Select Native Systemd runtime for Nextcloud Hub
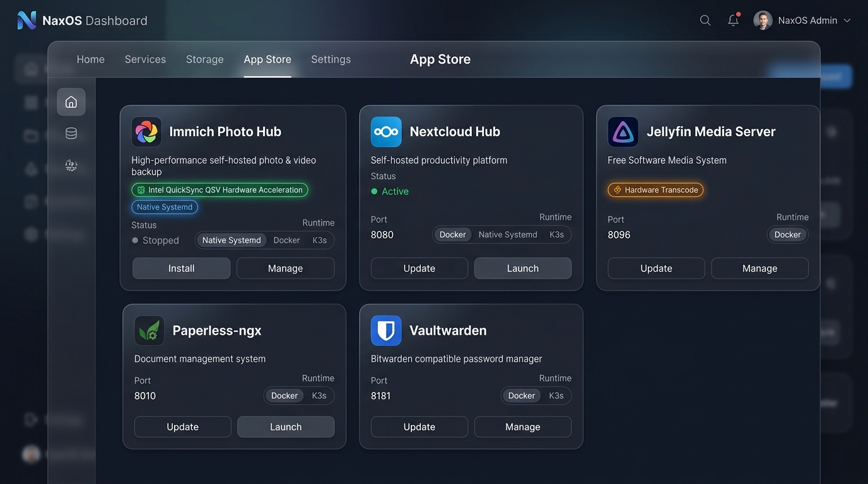The width and height of the screenshot is (868, 484). [508, 234]
